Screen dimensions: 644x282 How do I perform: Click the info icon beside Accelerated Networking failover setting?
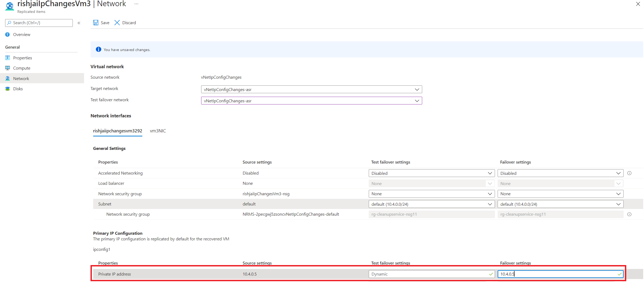629,173
